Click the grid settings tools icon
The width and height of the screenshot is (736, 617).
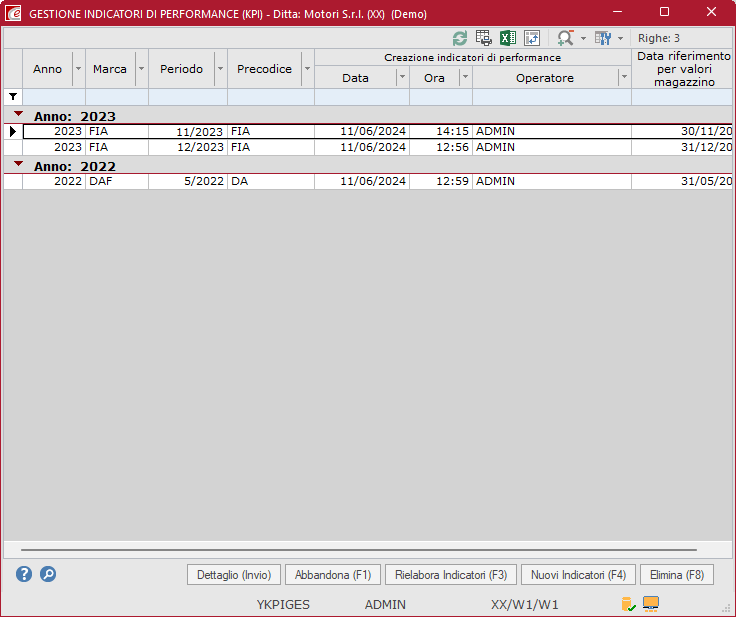603,38
